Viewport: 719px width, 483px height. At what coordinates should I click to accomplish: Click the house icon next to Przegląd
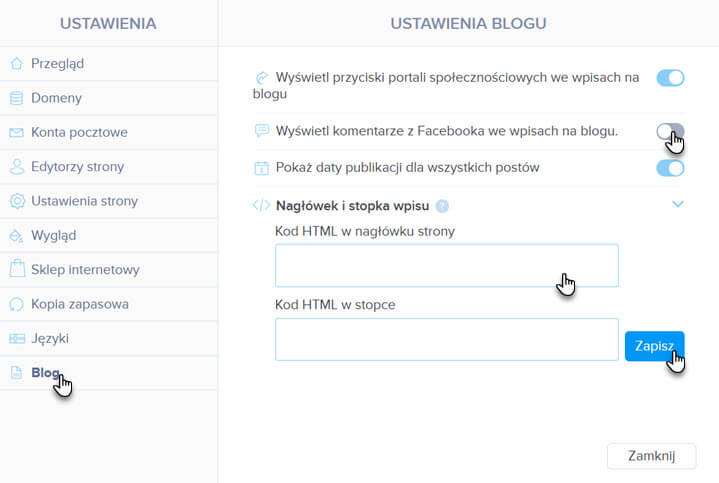(17, 64)
